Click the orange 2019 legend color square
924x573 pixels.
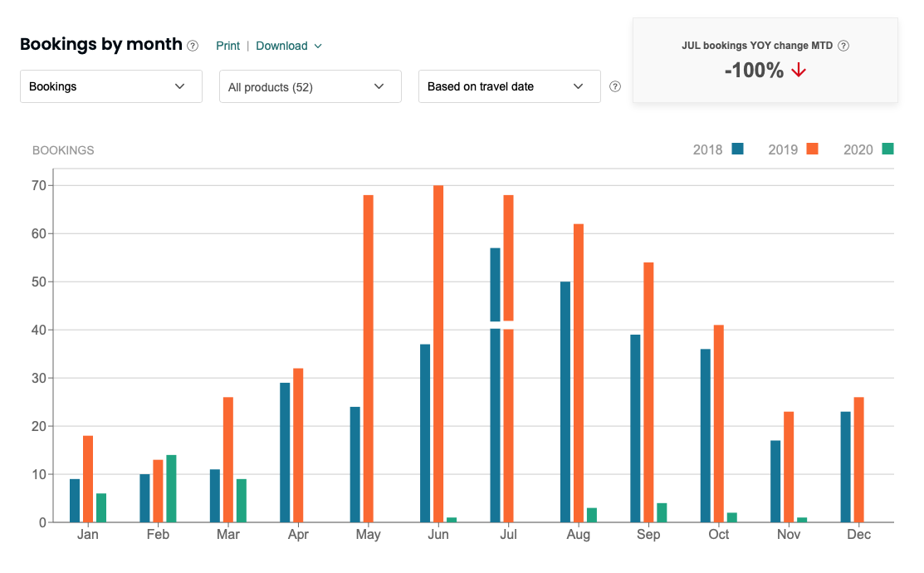813,149
